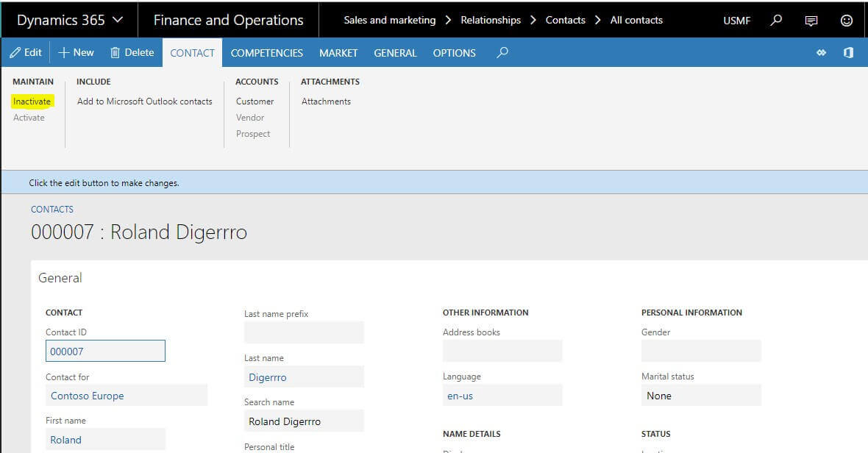Click the Search name field

[x=304, y=421]
